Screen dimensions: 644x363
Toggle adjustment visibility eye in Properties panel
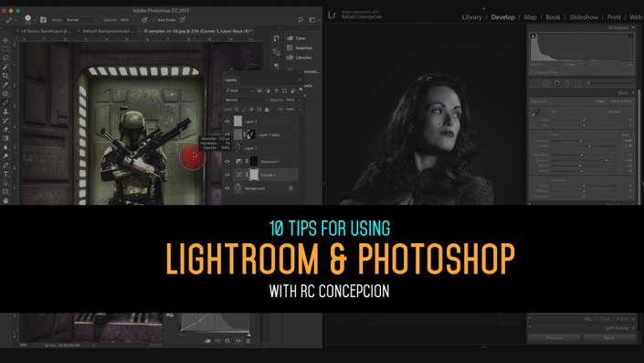coord(238,341)
